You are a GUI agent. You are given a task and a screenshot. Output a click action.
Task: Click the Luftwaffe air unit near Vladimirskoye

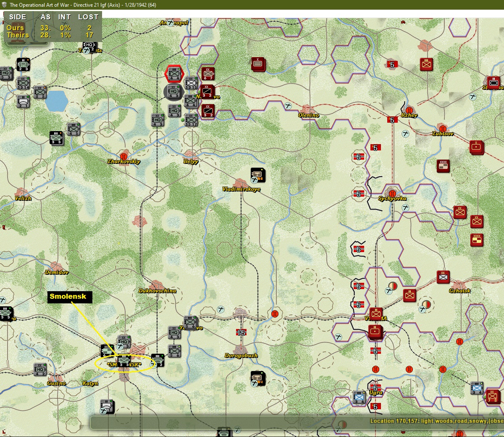[258, 175]
